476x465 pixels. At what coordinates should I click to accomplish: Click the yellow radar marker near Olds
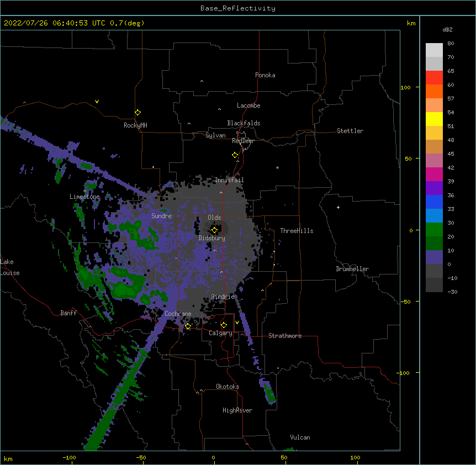[x=214, y=230]
